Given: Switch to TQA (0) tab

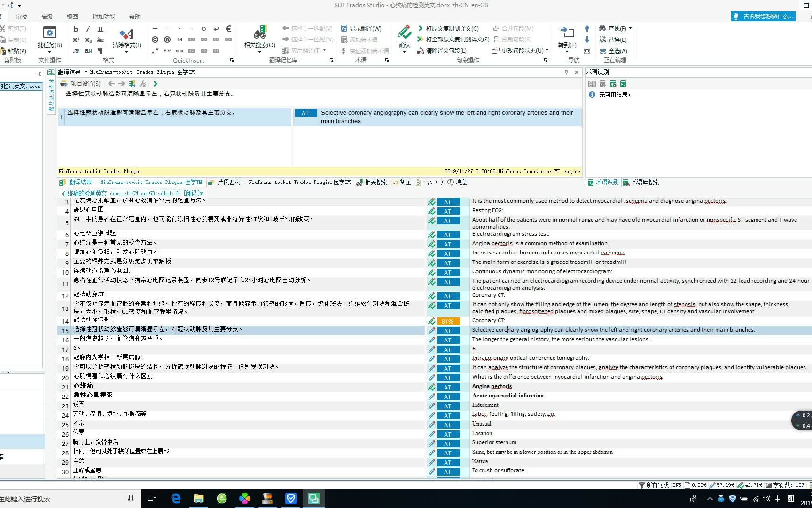Looking at the screenshot, I should coord(429,183).
